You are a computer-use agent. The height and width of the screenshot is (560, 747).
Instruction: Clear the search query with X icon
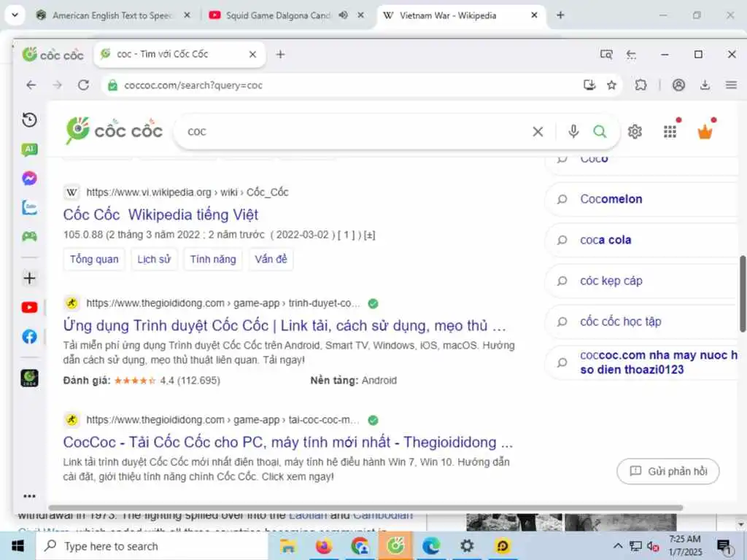pyautogui.click(x=538, y=131)
